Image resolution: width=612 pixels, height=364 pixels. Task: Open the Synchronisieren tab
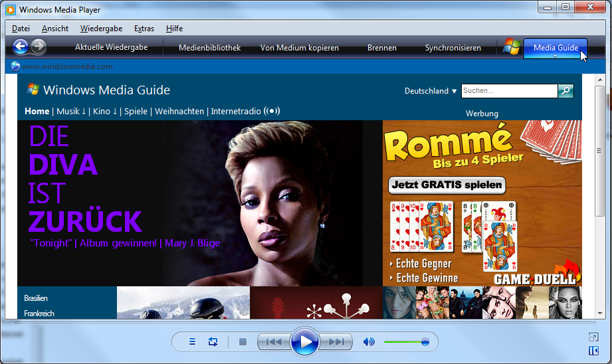click(453, 48)
